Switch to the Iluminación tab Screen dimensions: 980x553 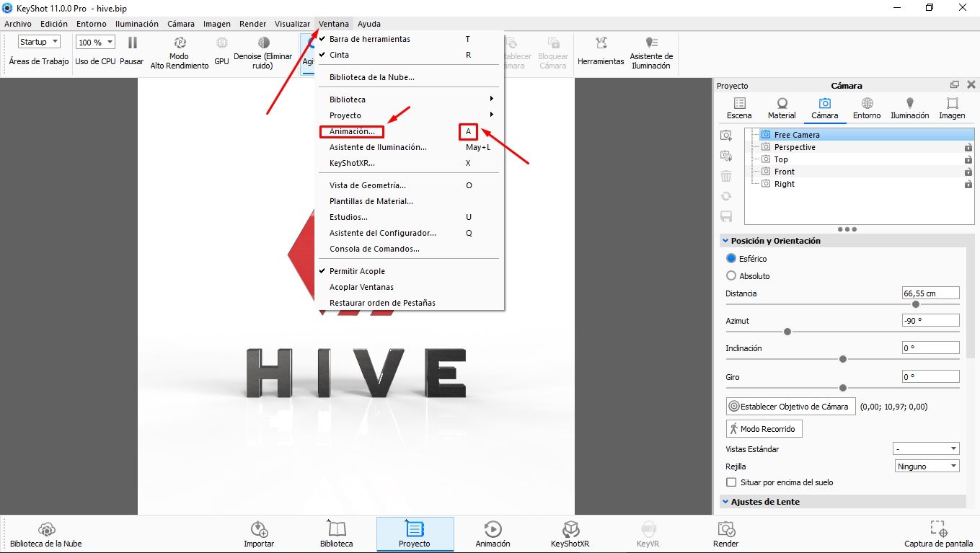(910, 109)
